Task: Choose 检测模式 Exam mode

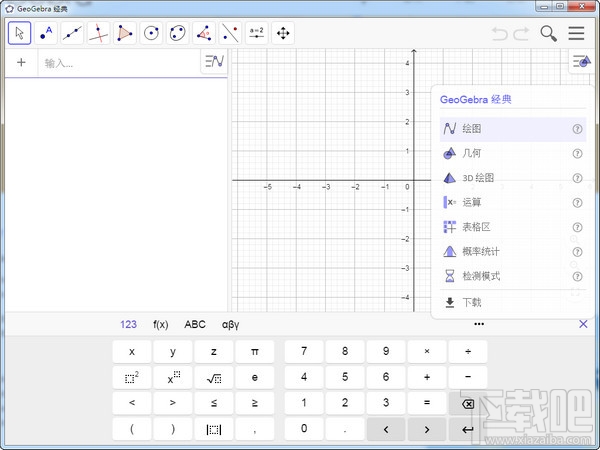Action: (x=513, y=276)
